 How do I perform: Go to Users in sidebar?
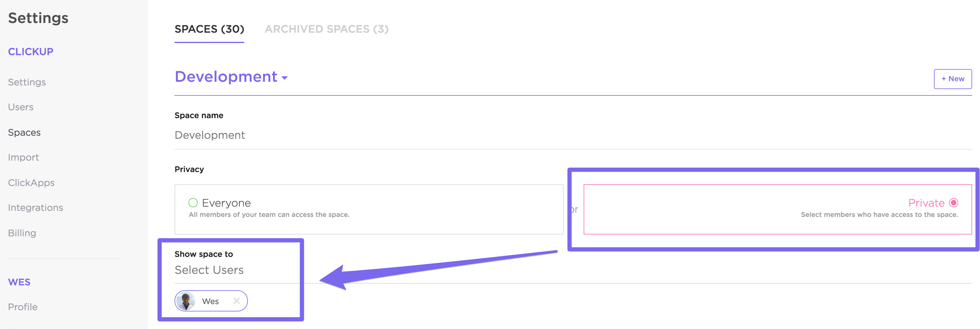coord(21,107)
